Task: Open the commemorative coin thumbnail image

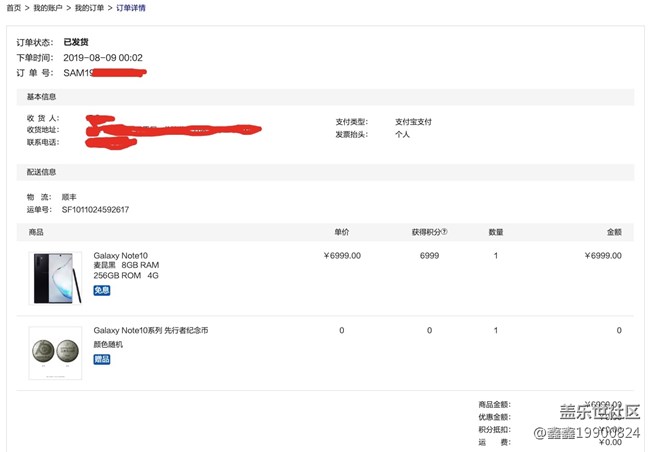Action: [55, 352]
